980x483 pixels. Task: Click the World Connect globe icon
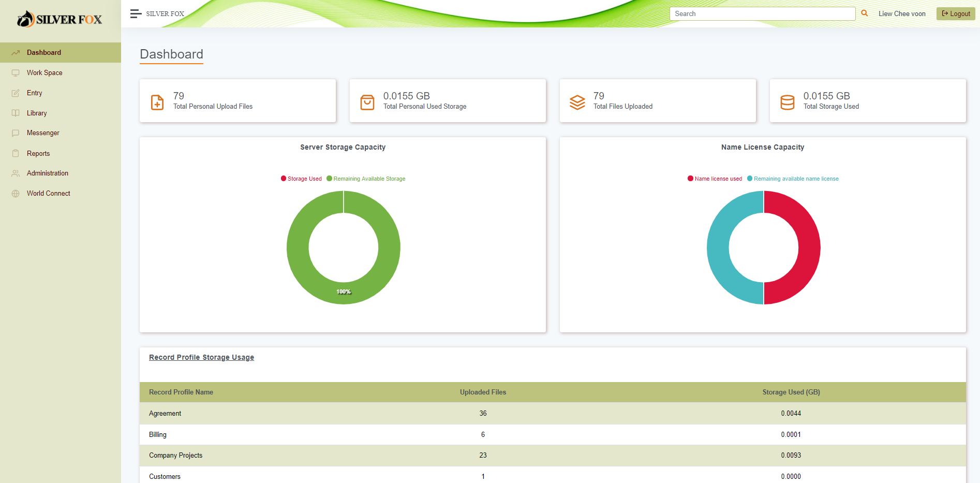16,194
